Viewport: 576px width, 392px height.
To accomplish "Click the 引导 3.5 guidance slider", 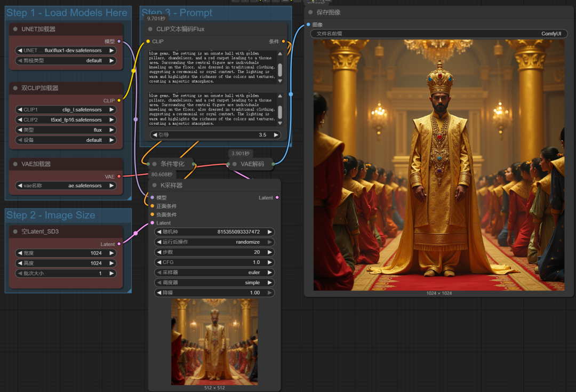I will (x=214, y=135).
